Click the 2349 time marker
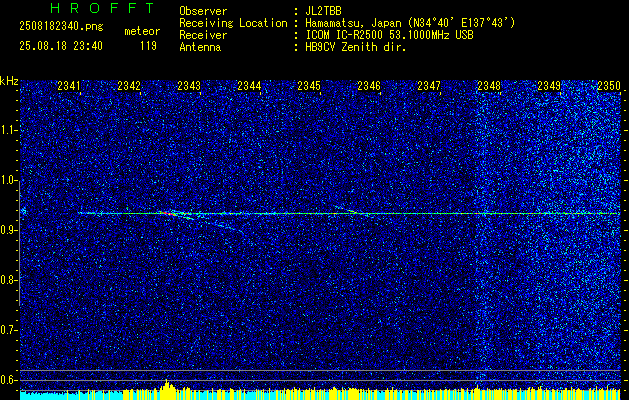Image resolution: width=629 pixels, height=400 pixels. 549,85
